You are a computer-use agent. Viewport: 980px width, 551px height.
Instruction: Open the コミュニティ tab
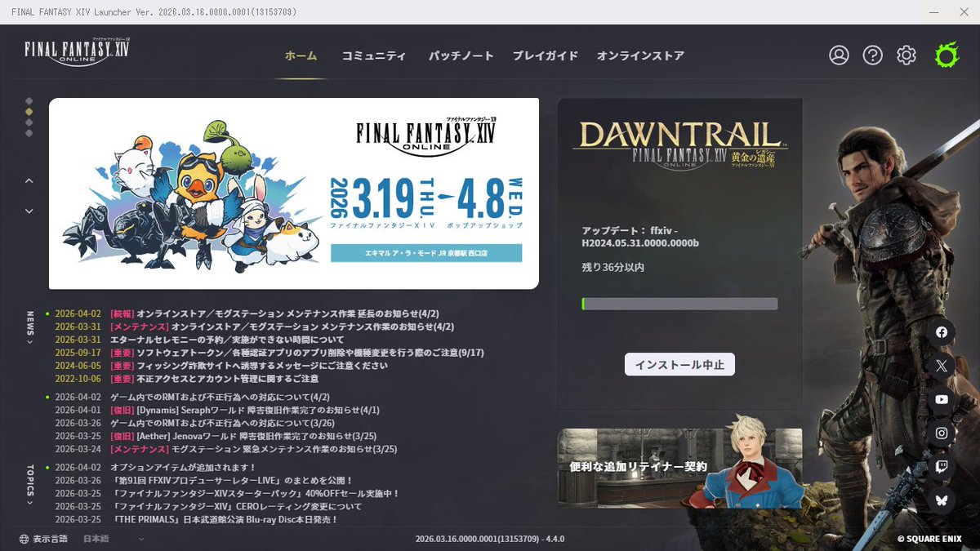point(374,56)
